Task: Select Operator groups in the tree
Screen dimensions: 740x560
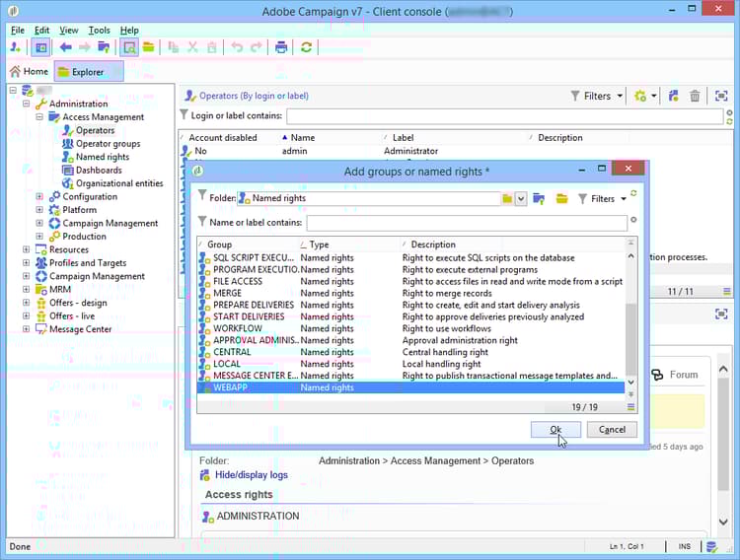Action: point(109,143)
